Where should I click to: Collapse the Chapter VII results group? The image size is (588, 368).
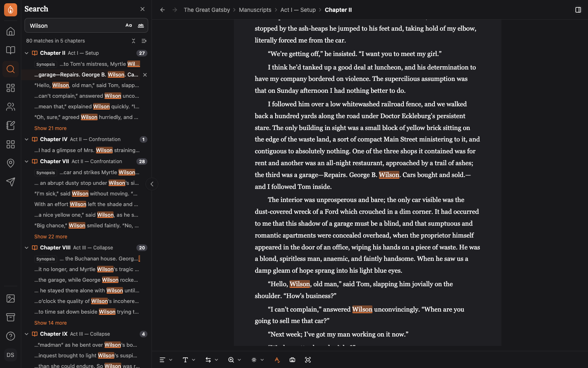27,162
